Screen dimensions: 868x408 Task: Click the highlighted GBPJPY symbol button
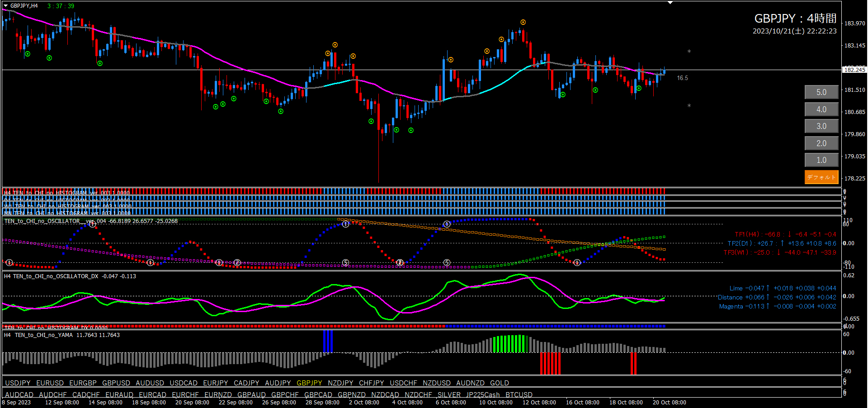click(310, 383)
